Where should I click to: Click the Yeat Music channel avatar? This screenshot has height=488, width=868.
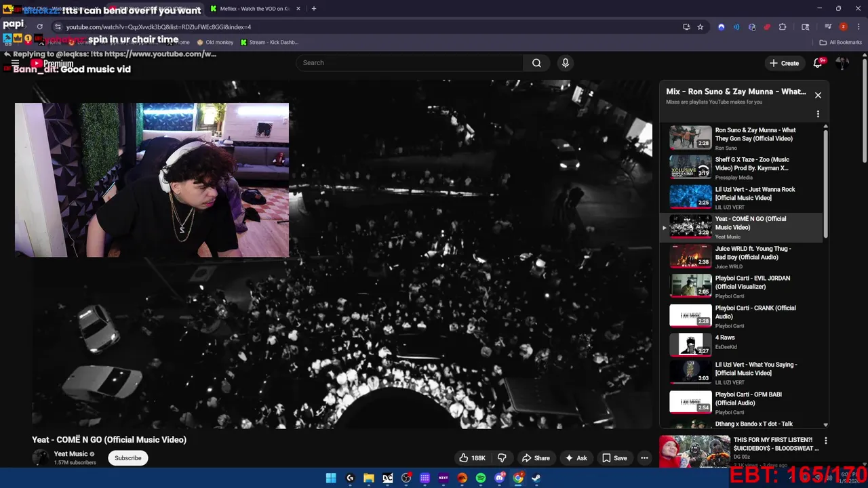[41, 457]
